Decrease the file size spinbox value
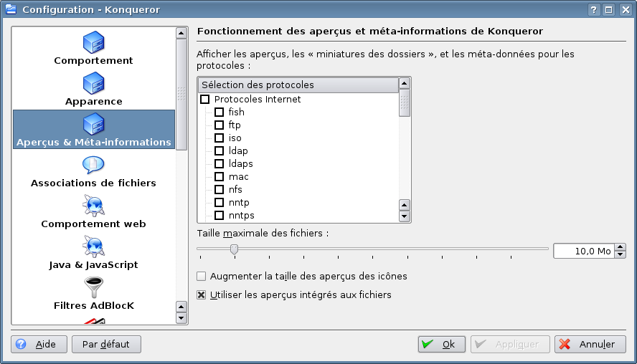Screen dimensions: 637x364 621,254
